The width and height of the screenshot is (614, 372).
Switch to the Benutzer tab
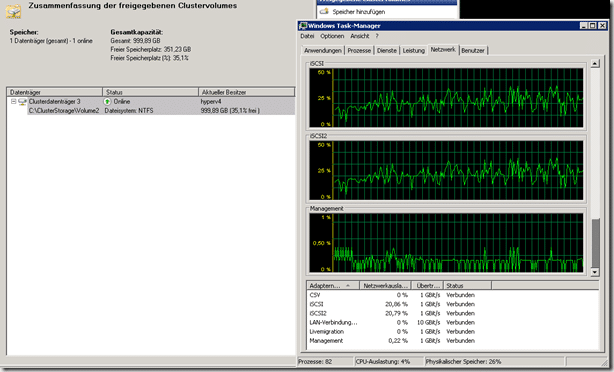click(x=473, y=51)
